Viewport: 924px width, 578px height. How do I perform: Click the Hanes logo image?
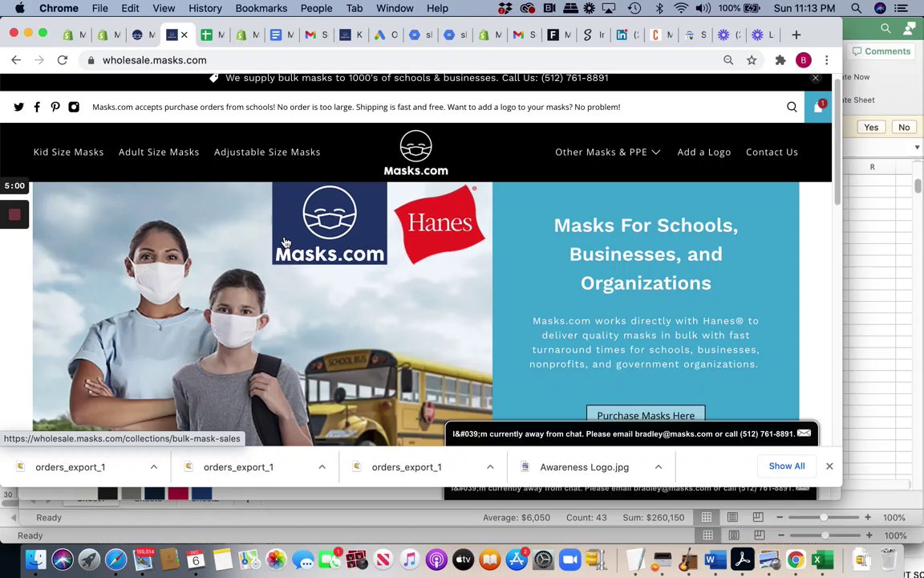click(x=440, y=223)
